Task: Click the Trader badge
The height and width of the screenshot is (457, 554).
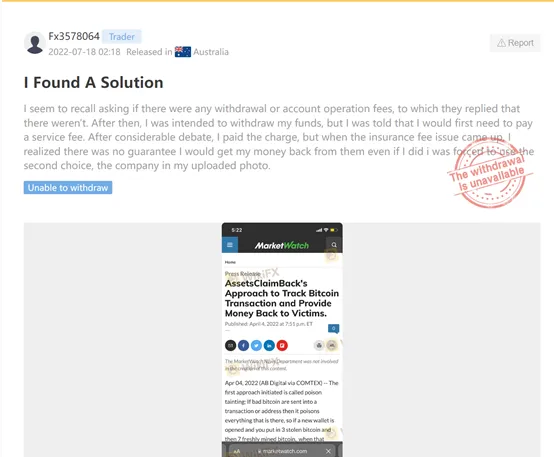Action: pos(122,36)
